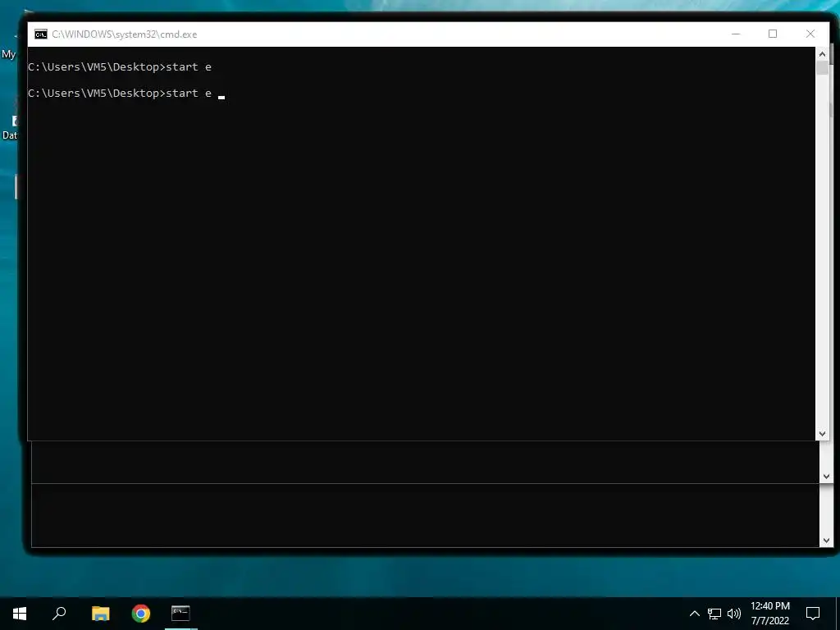Open the clock showing 12:40 PM
The width and height of the screenshot is (840, 630).
click(x=769, y=614)
